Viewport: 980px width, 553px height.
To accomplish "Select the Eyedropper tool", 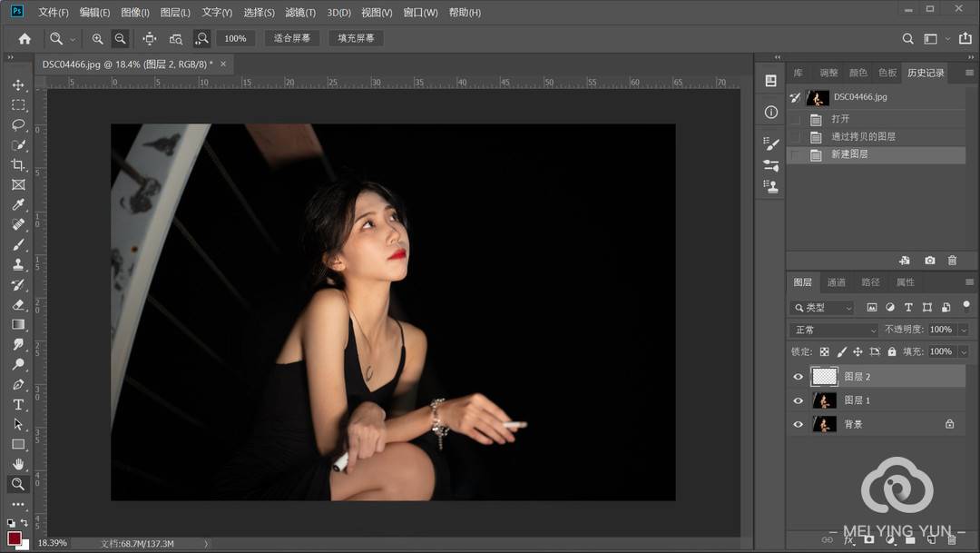I will coord(18,204).
